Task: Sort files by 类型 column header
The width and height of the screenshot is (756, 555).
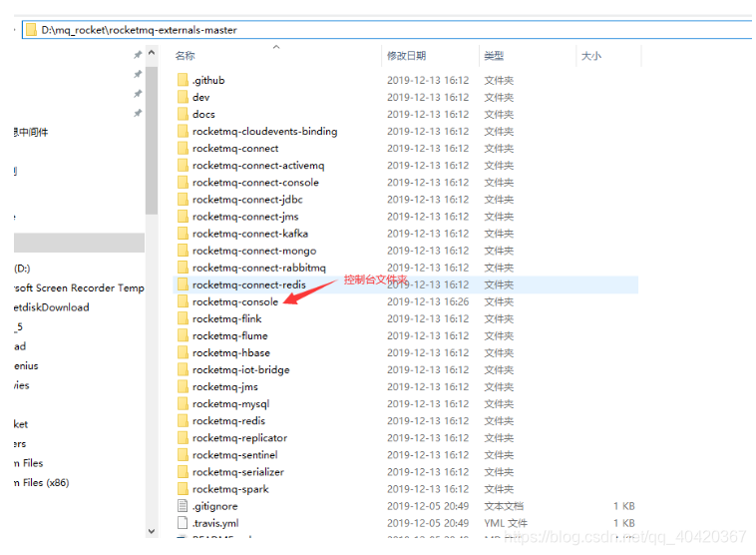Action: click(x=494, y=56)
